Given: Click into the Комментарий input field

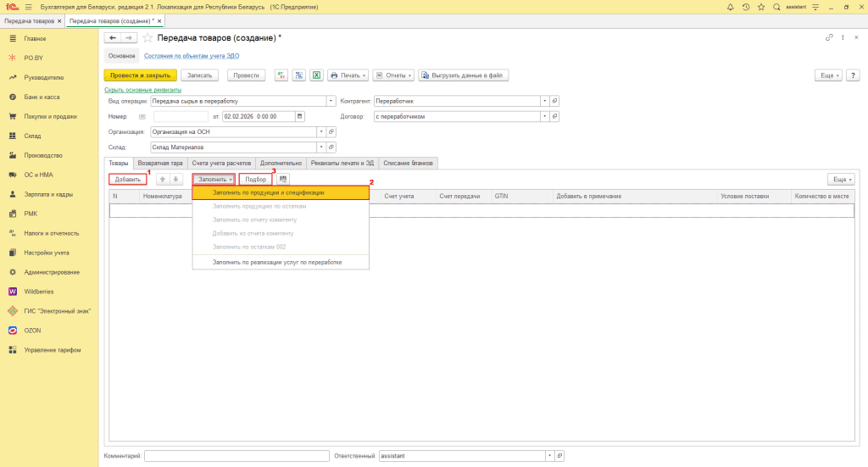Looking at the screenshot, I should [236, 456].
